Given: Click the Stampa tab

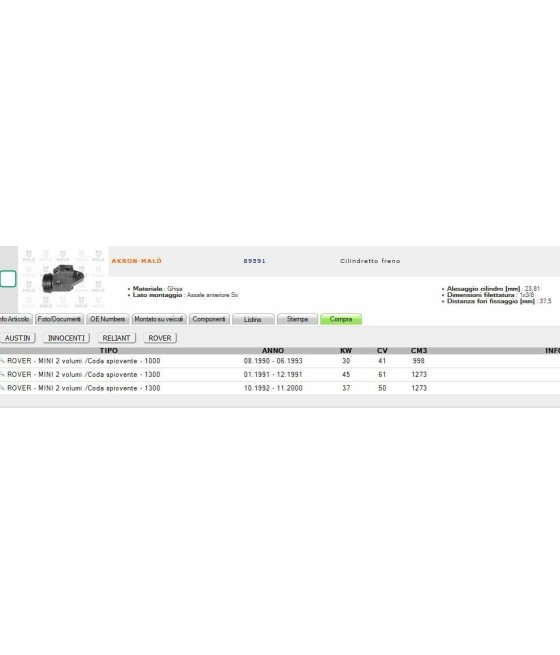Looking at the screenshot, I should tap(297, 319).
